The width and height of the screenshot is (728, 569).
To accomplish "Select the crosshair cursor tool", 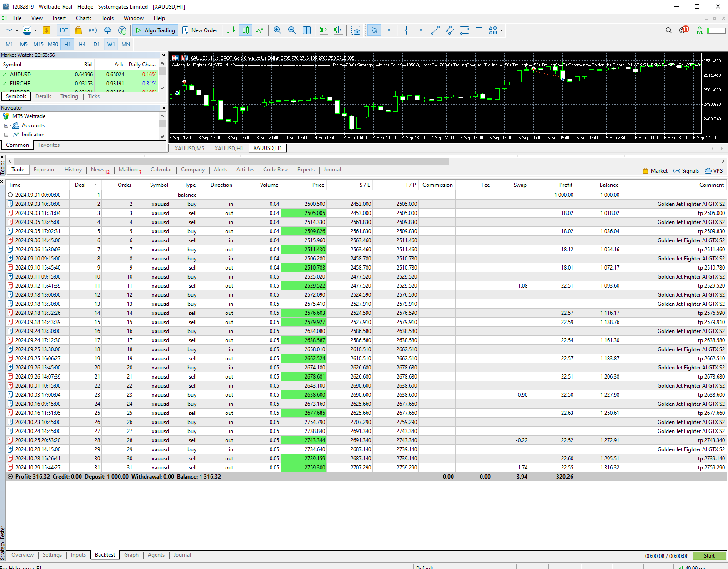I will click(x=389, y=30).
